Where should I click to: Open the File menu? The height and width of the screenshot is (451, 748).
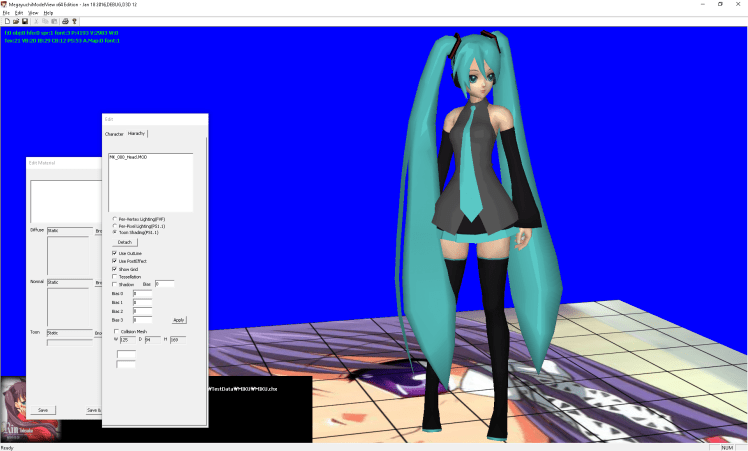pyautogui.click(x=6, y=13)
